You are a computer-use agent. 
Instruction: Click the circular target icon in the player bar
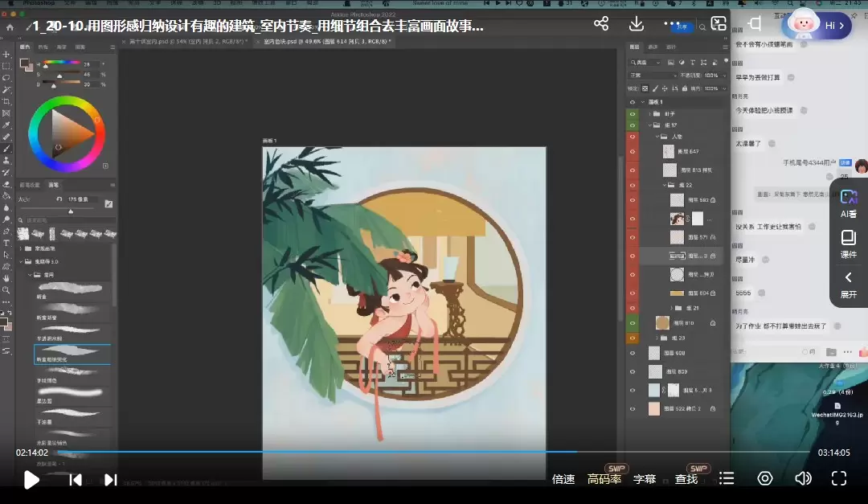point(765,478)
